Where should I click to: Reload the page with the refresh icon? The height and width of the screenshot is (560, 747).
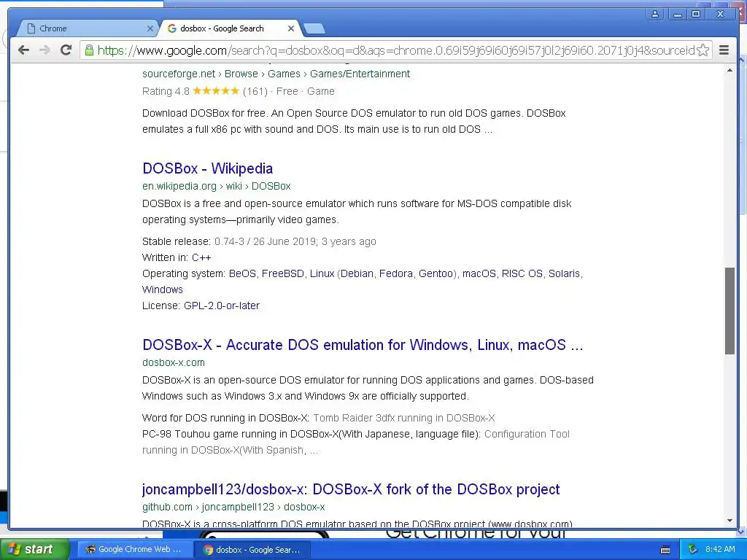66,50
